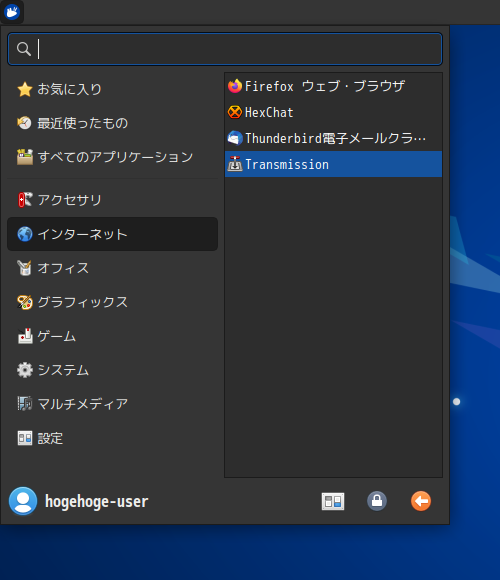
Task: Show すべてのアプリケーション all applications
Action: click(x=112, y=157)
